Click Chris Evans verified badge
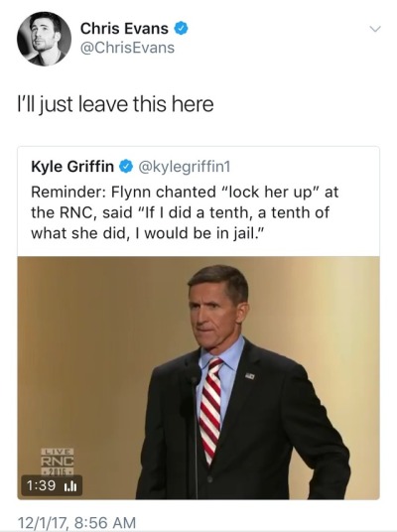Viewport: 397px width, 532px height. click(x=182, y=29)
